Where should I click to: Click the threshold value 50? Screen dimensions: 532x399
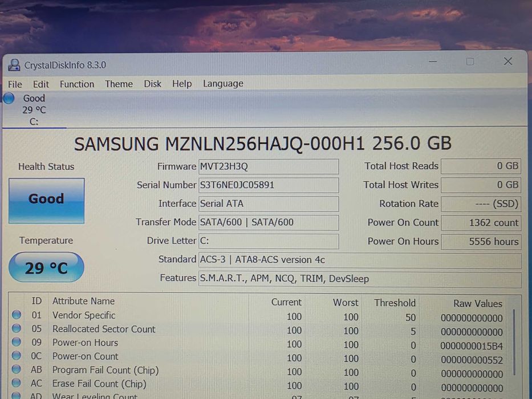pos(411,317)
